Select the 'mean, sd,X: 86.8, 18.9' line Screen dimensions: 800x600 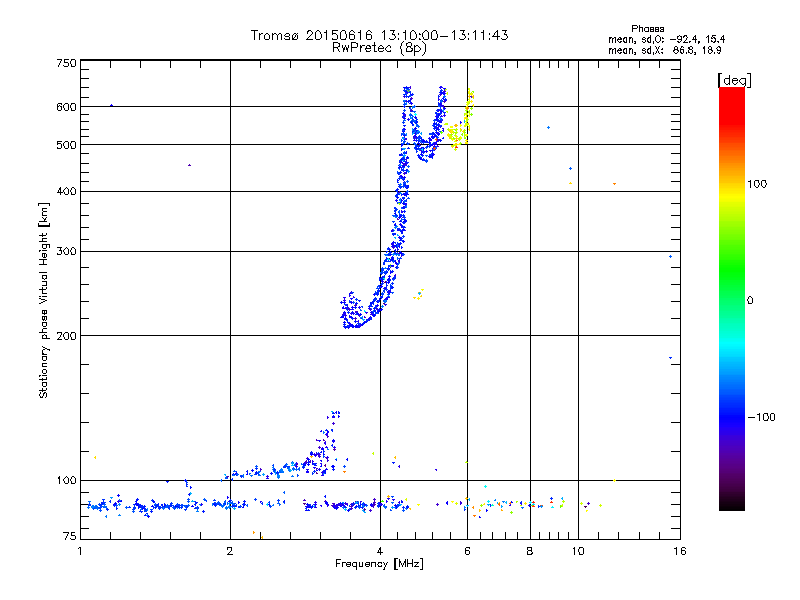[664, 50]
